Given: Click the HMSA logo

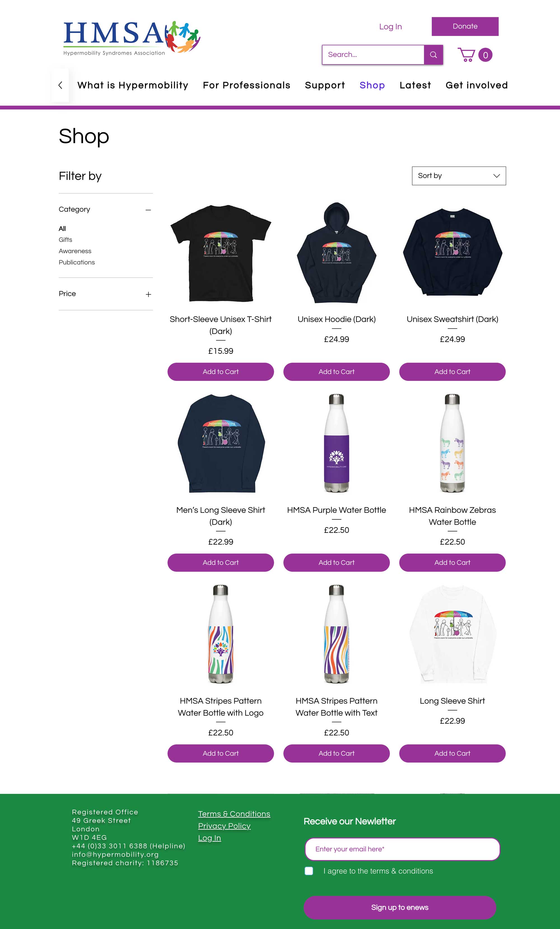Looking at the screenshot, I should tap(132, 38).
